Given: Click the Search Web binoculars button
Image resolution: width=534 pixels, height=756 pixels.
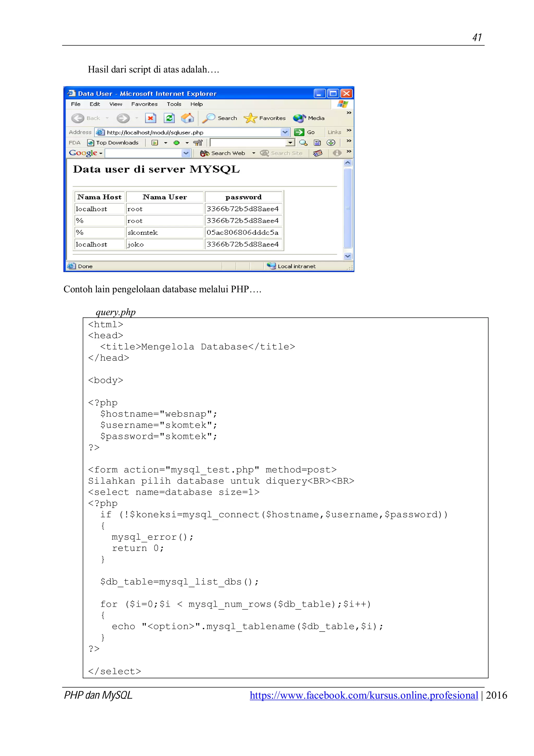Looking at the screenshot, I should point(222,153).
